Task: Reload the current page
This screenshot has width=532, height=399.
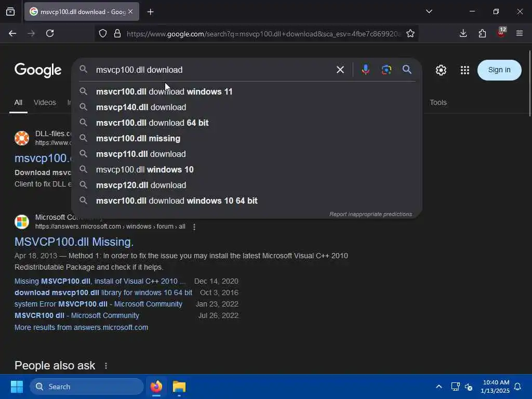Action: point(50,33)
